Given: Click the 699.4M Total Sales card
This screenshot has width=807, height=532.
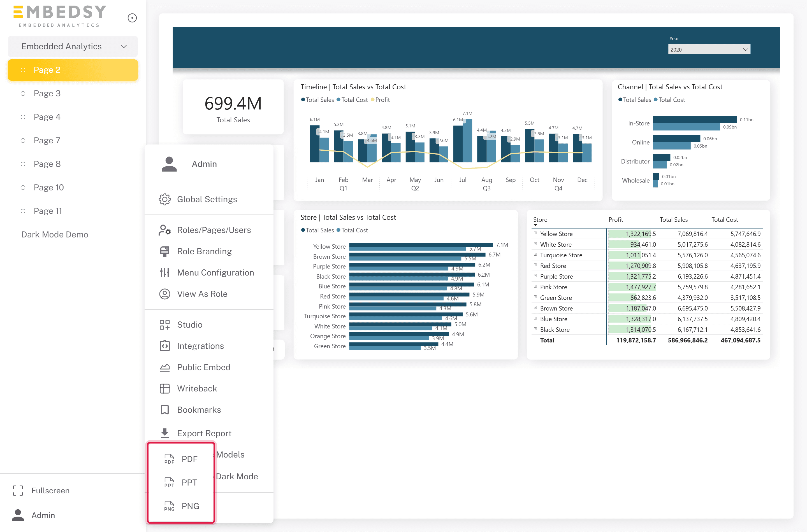Looking at the screenshot, I should (x=233, y=108).
